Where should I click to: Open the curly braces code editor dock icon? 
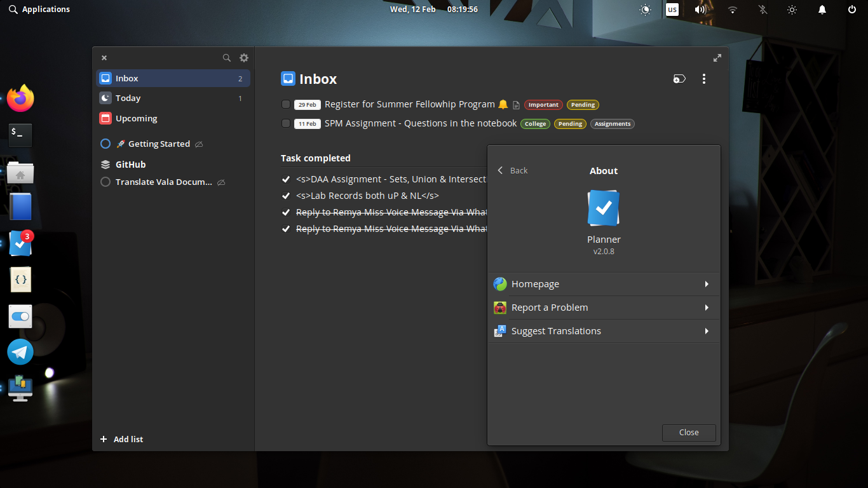tap(20, 280)
